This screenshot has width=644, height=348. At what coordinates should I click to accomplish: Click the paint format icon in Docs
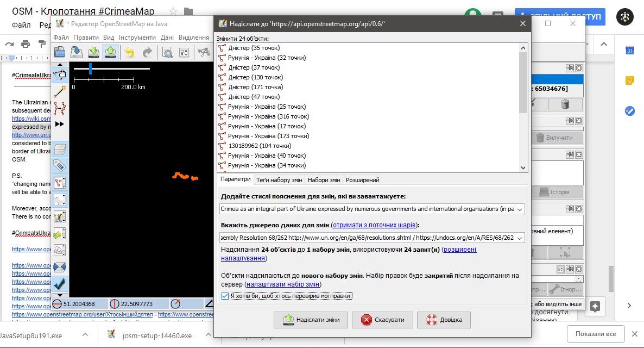click(x=41, y=44)
